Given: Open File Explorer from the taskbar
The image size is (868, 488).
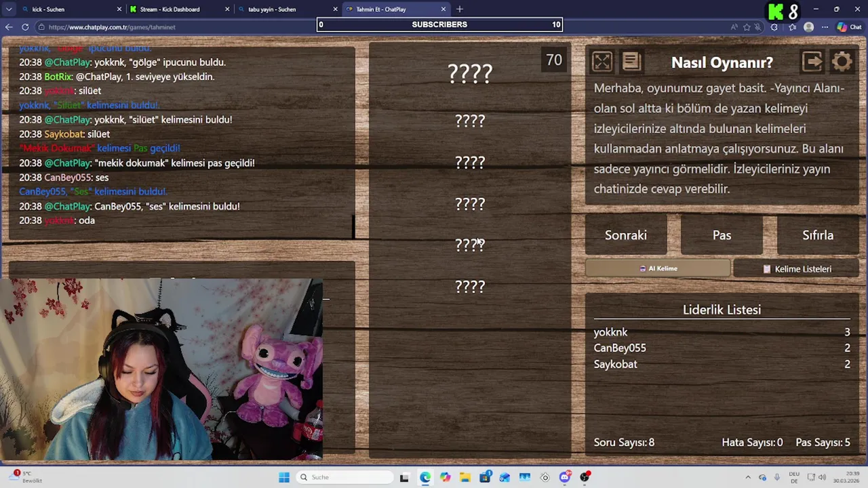Looking at the screenshot, I should coord(465,477).
